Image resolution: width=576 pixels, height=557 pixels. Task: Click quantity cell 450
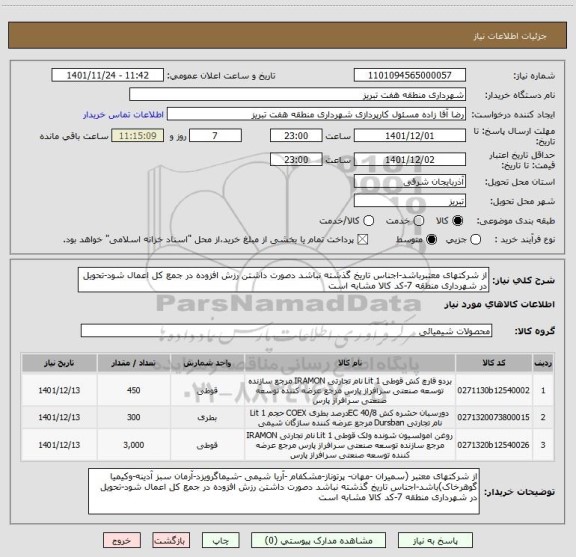click(134, 390)
